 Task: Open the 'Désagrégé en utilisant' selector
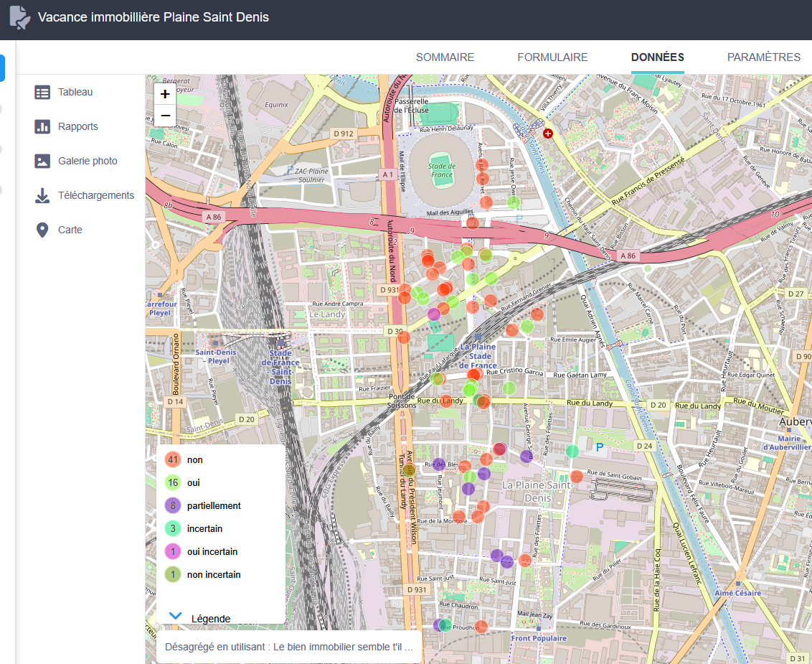tap(288, 646)
